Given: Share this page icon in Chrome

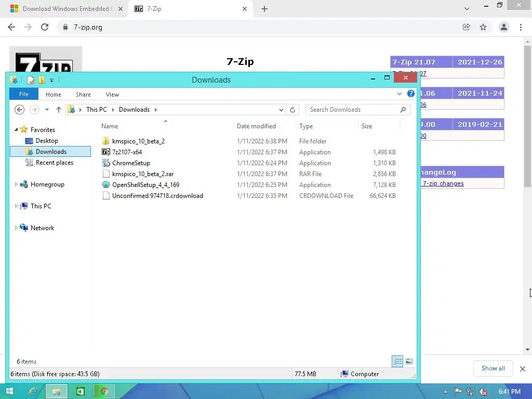Looking at the screenshot, I should 466,27.
